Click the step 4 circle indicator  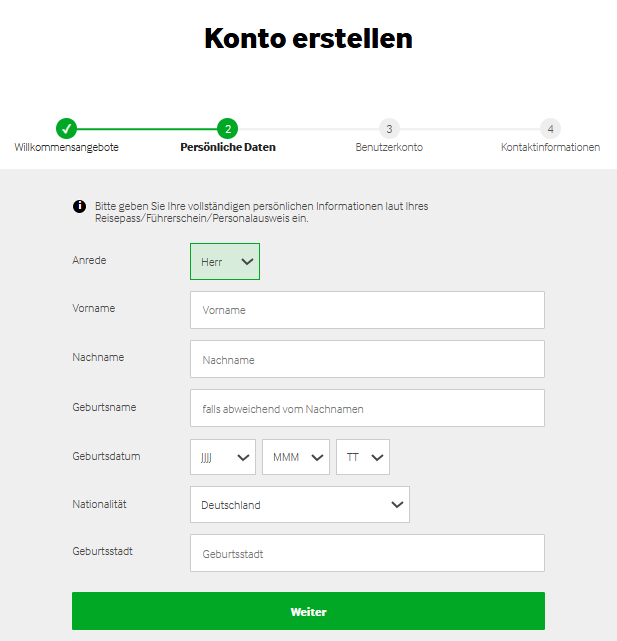click(550, 128)
